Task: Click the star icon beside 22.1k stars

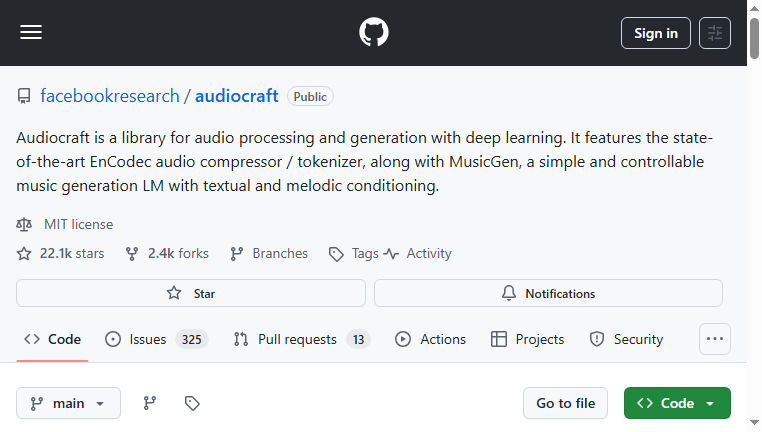Action: (x=24, y=254)
